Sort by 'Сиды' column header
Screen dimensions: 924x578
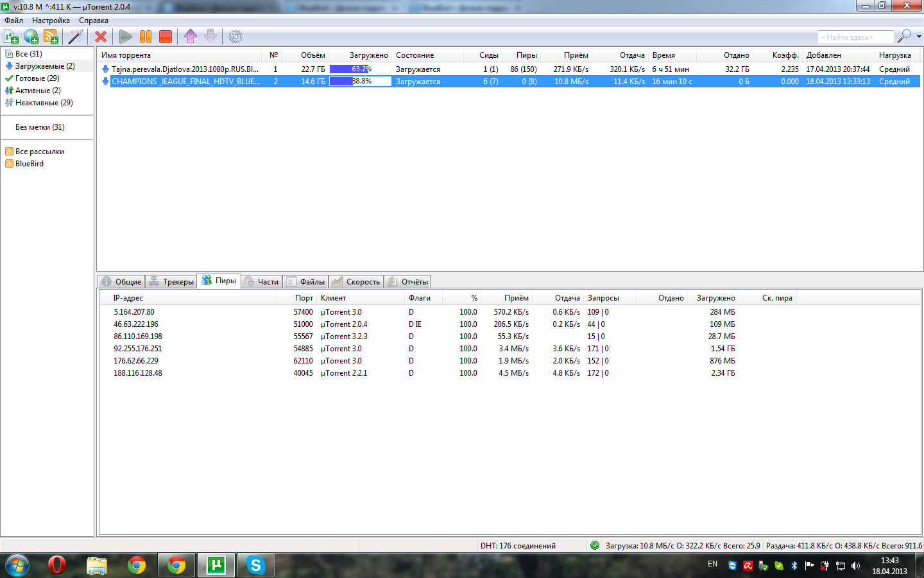[x=484, y=55]
